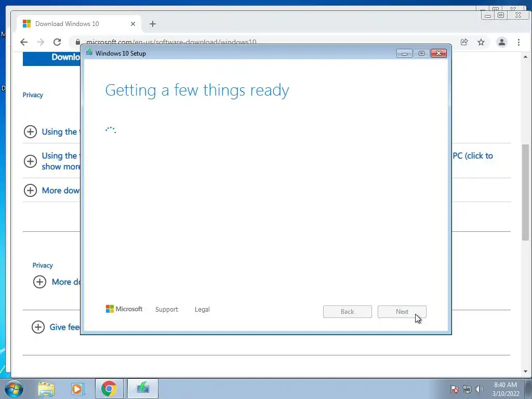Click the Windows 10 Setup title bar icon

point(89,52)
